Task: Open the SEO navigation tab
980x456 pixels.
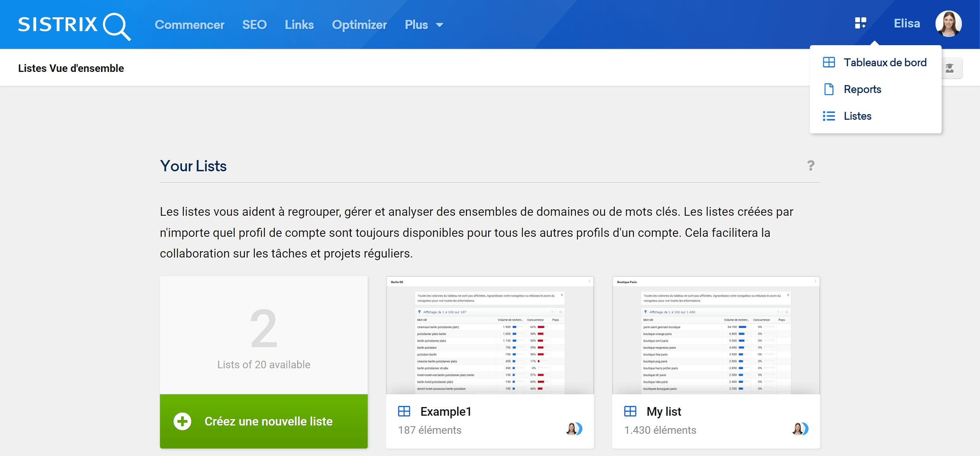Action: 254,25
